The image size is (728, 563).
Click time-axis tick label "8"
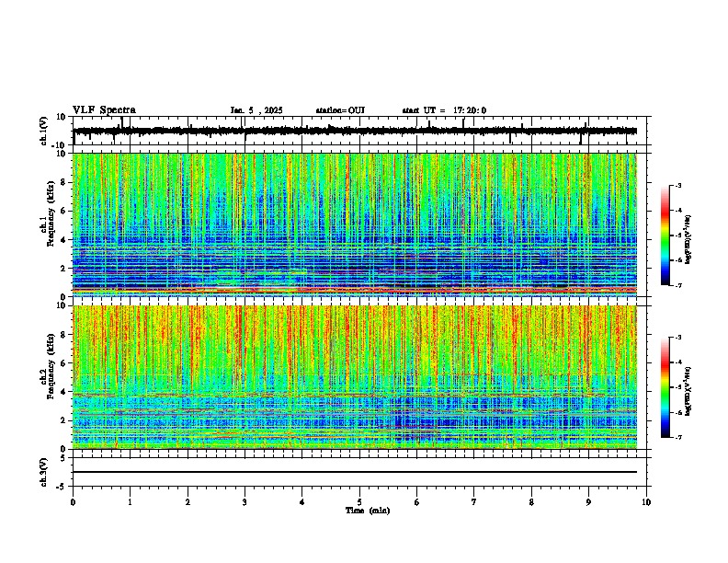point(531,502)
